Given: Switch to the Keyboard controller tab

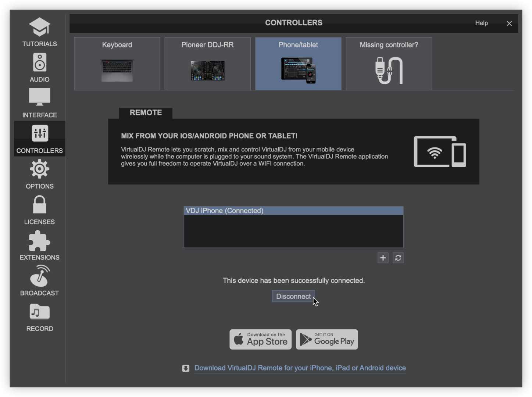Looking at the screenshot, I should point(117,64).
